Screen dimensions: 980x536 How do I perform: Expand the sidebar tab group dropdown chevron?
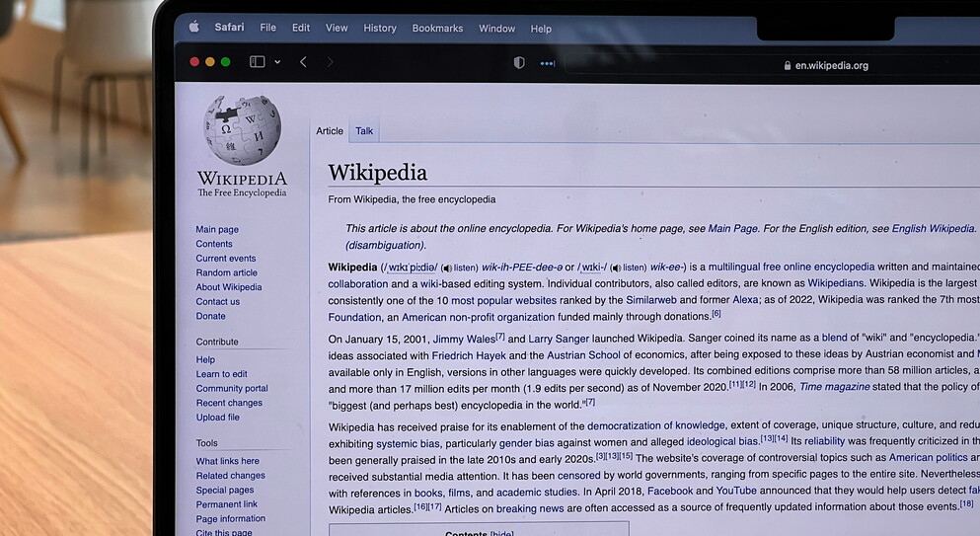tap(277, 62)
